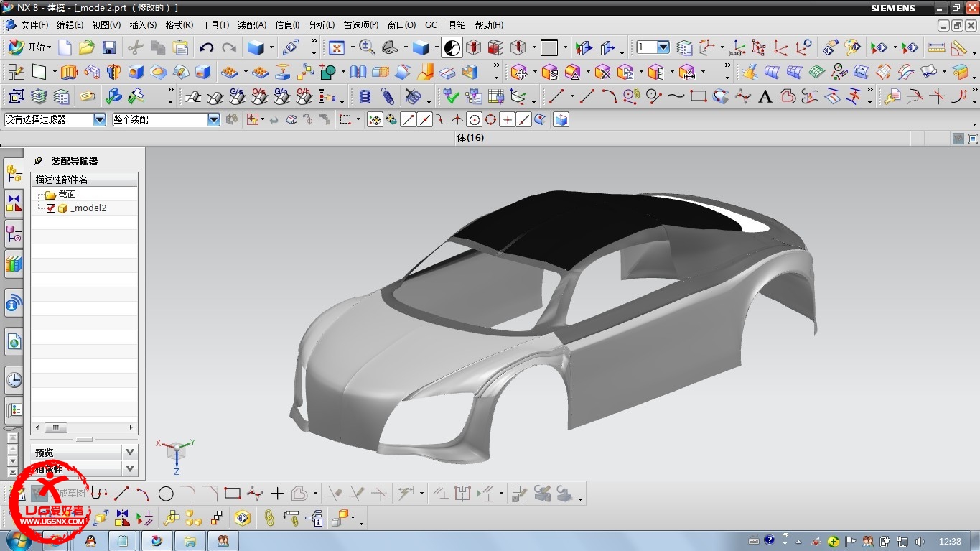980x551 pixels.
Task: Click the Measure Angle icon
Action: pyautogui.click(x=958, y=48)
